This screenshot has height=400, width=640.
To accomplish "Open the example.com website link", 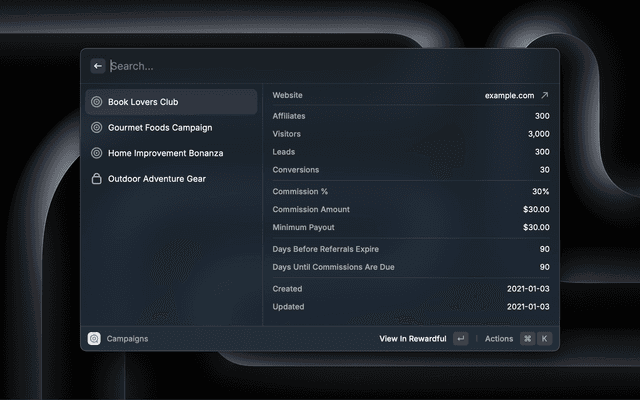I will [x=508, y=96].
